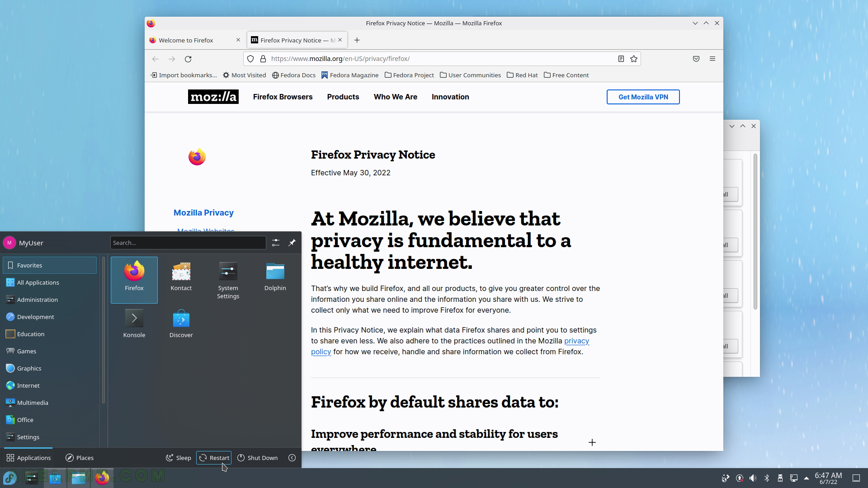This screenshot has width=868, height=488.
Task: Reload the current page
Action: point(188,59)
